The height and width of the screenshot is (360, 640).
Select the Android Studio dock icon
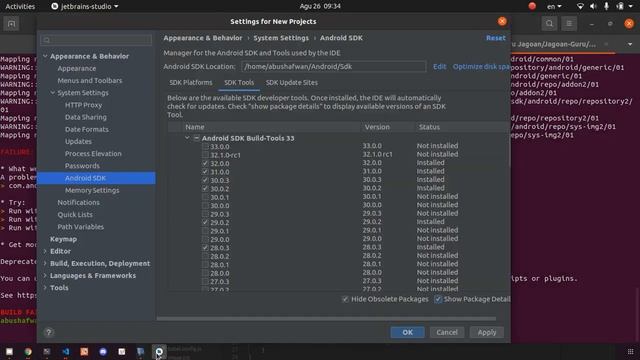[159, 351]
